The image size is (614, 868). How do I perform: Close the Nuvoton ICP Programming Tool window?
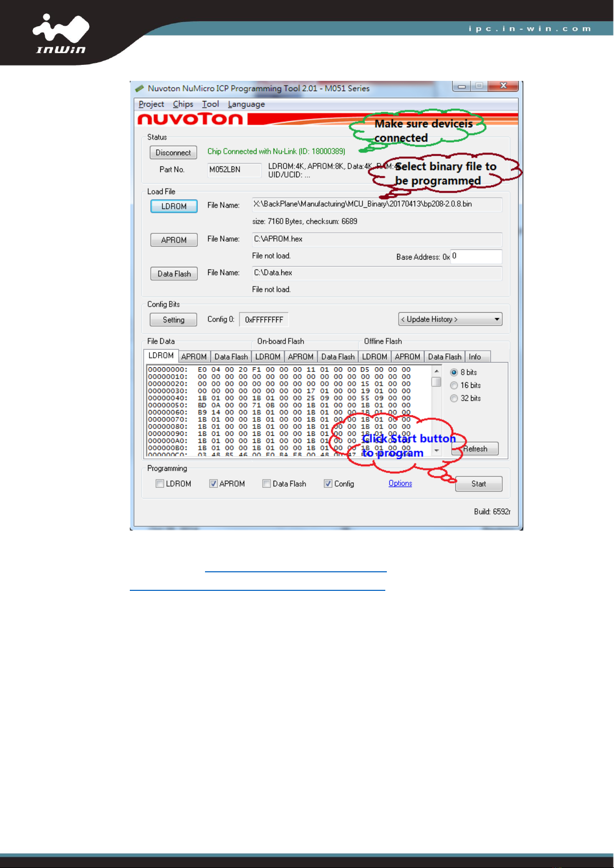tap(503, 86)
